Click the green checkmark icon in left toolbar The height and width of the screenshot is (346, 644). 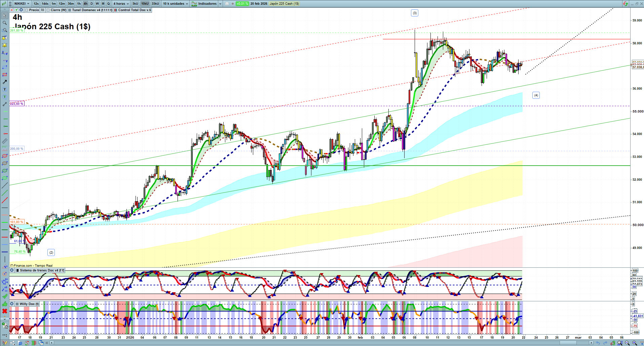coord(5,296)
